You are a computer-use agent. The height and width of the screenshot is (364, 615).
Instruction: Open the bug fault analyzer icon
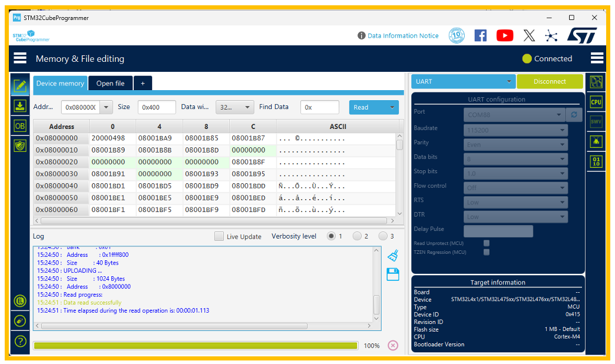click(x=596, y=141)
